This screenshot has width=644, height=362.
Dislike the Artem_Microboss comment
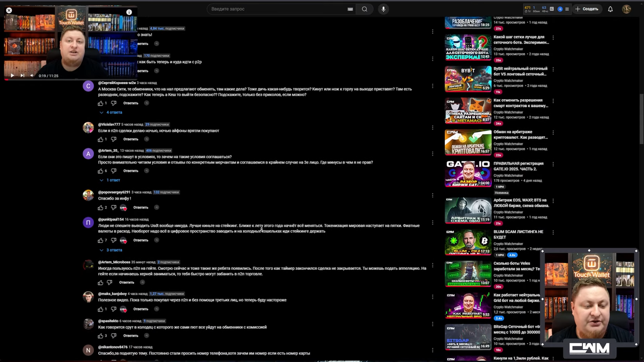[110, 283]
